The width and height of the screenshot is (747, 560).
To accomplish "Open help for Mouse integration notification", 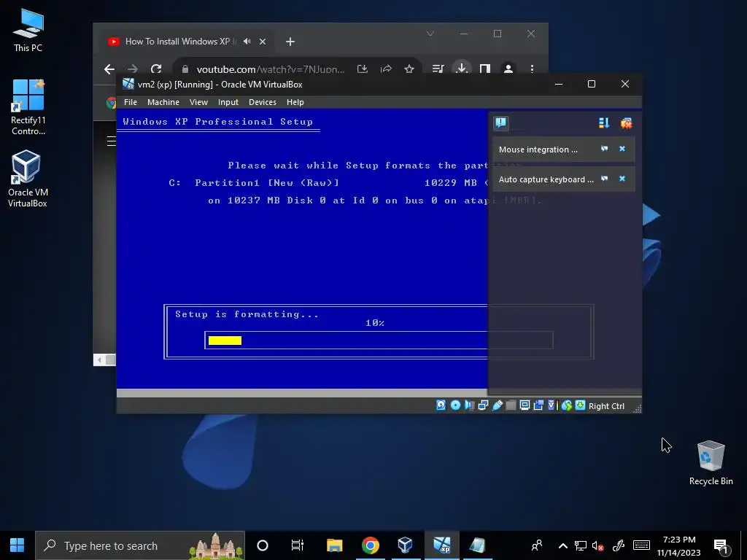I will [x=604, y=149].
